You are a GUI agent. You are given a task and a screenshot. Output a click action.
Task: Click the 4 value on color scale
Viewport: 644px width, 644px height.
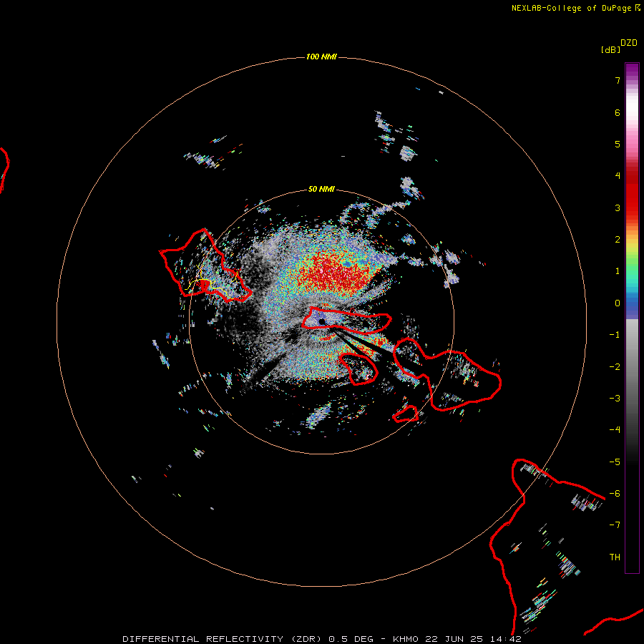pyautogui.click(x=618, y=176)
